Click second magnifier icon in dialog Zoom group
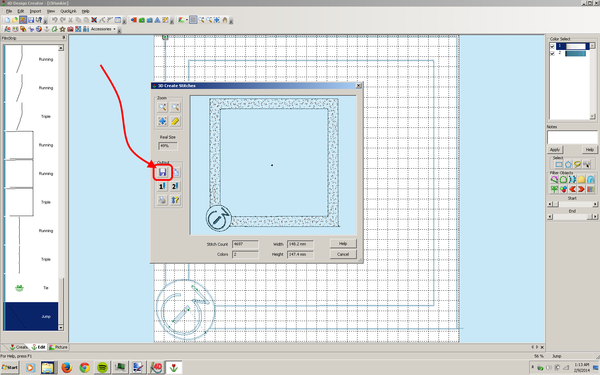 175,108
